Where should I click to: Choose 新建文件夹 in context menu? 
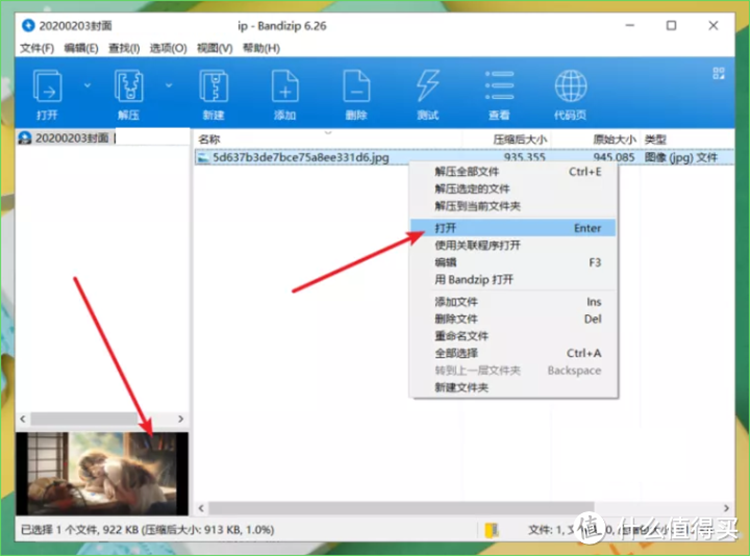point(513,388)
